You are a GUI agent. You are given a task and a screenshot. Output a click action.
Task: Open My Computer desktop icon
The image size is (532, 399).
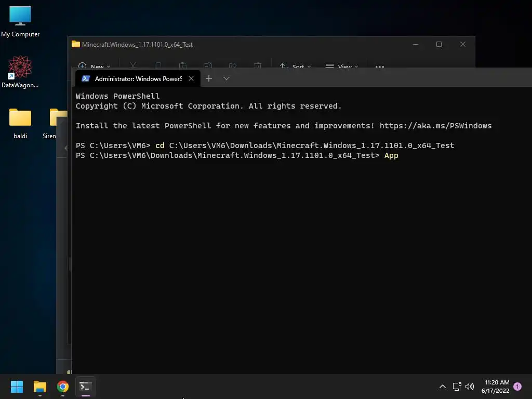(x=20, y=22)
